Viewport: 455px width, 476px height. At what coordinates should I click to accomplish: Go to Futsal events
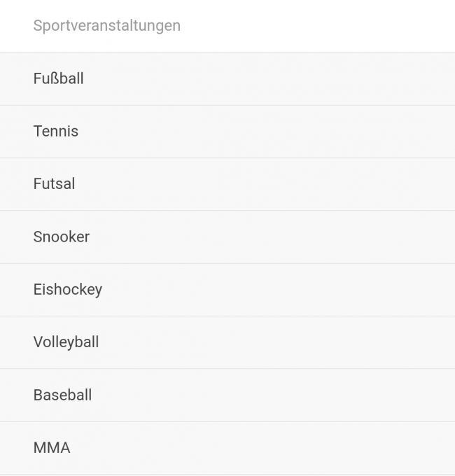[227, 184]
